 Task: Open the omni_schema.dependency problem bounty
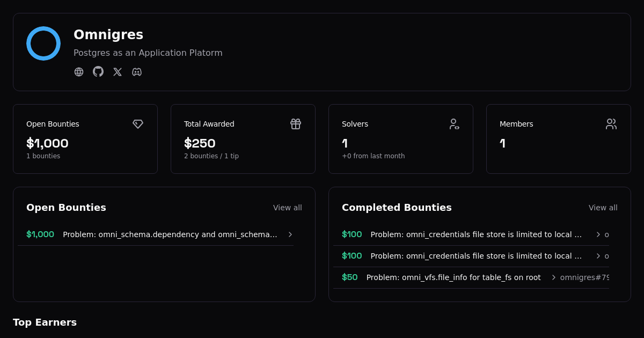coord(170,234)
